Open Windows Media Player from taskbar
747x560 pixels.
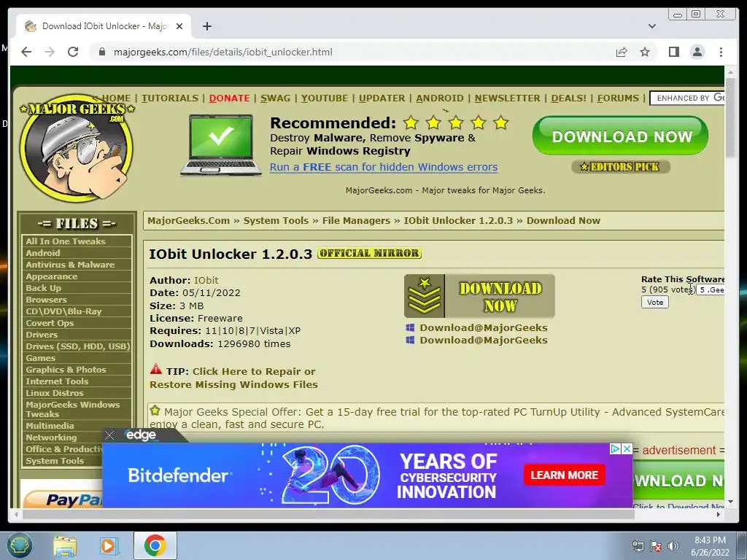108,546
